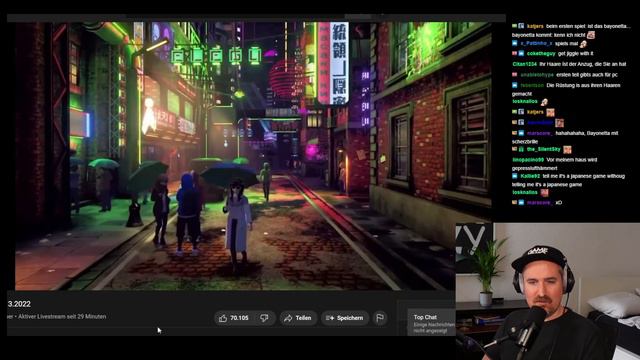Click chat message 'Die Rüstung is aus ihren Haaren'

[x=583, y=85]
